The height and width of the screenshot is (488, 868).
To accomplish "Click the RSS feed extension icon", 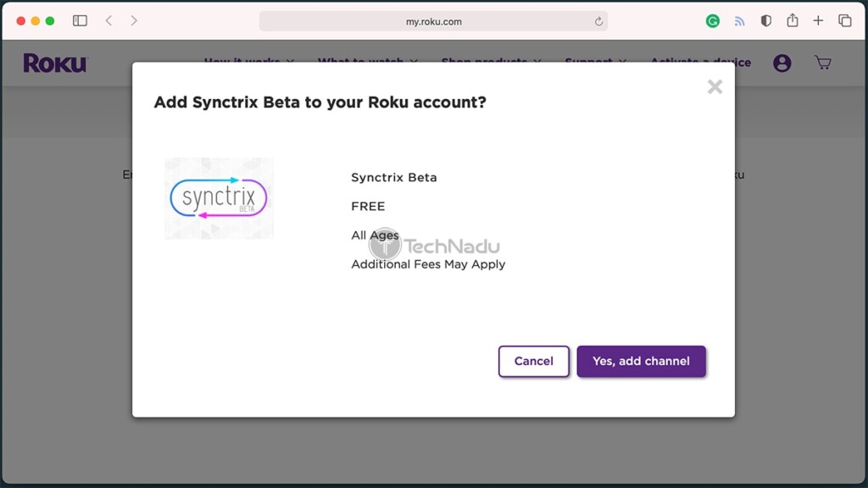I will pos(739,21).
